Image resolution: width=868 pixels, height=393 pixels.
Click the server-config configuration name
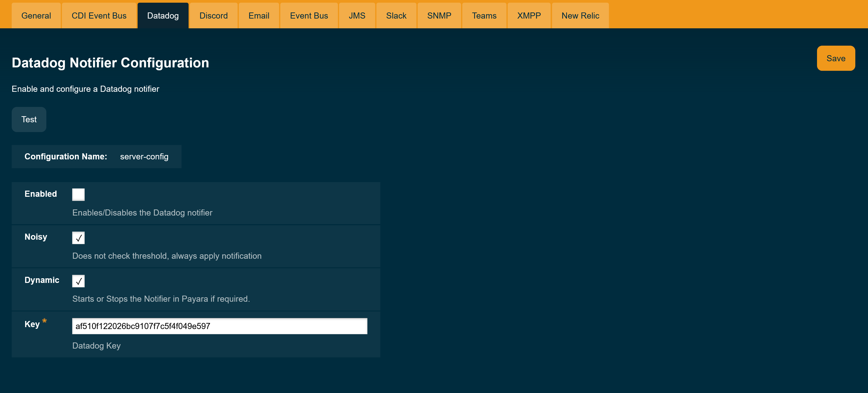click(144, 156)
